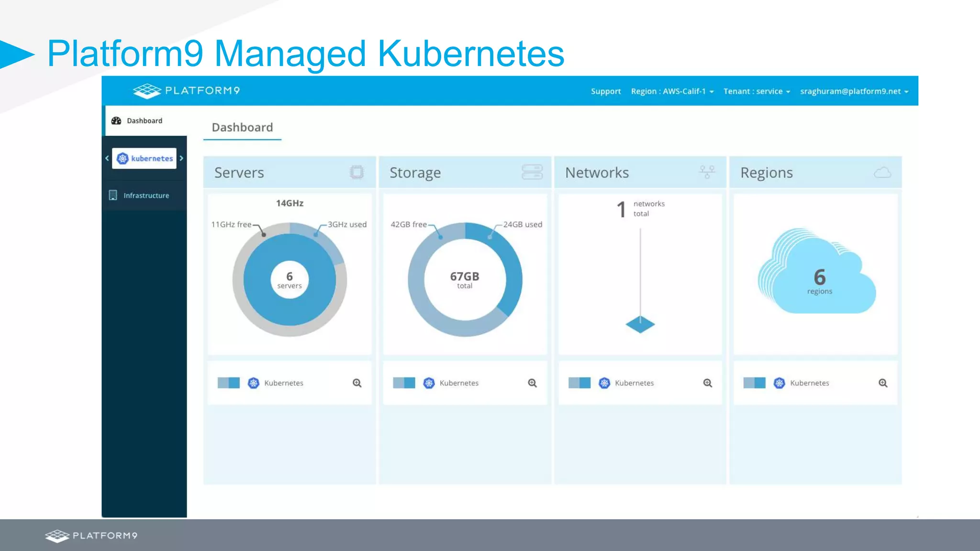Open the Tenant service dropdown

[756, 91]
